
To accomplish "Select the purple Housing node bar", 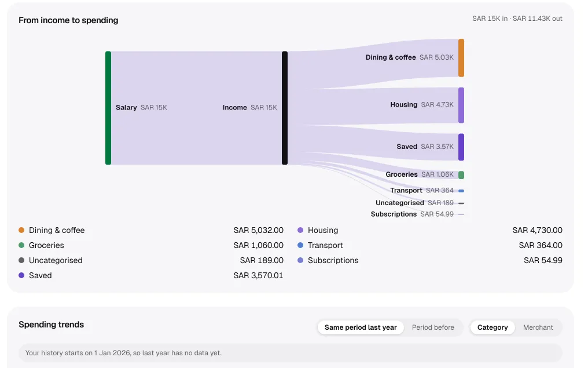I will [x=461, y=105].
